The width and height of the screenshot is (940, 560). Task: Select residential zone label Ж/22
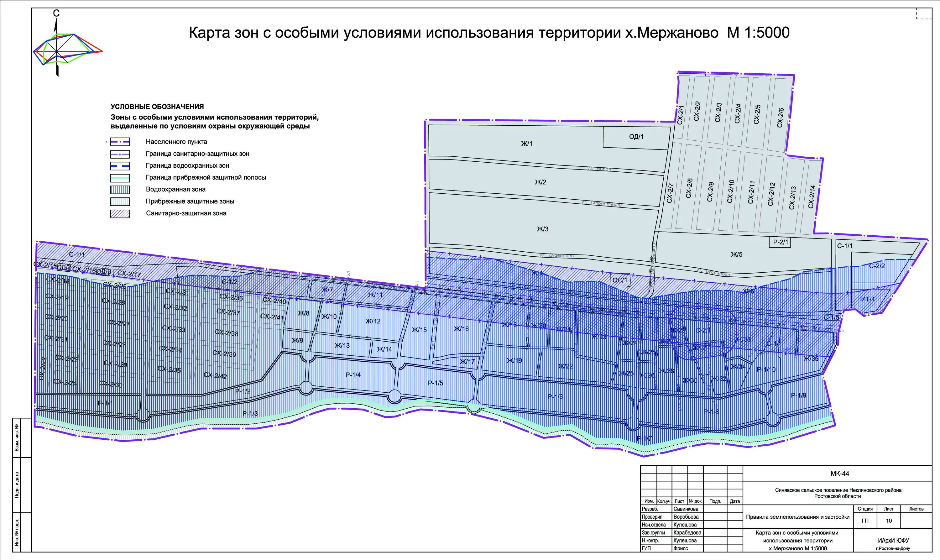(565, 366)
